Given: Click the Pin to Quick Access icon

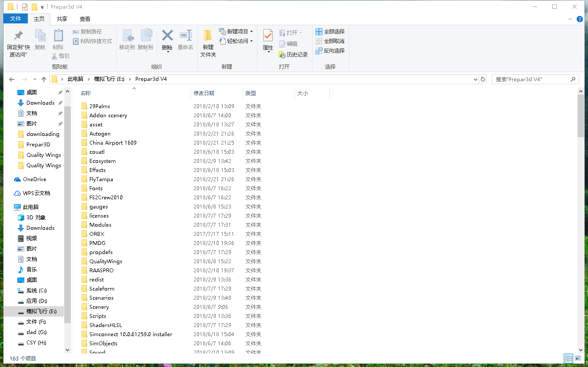Looking at the screenshot, I should [x=19, y=36].
